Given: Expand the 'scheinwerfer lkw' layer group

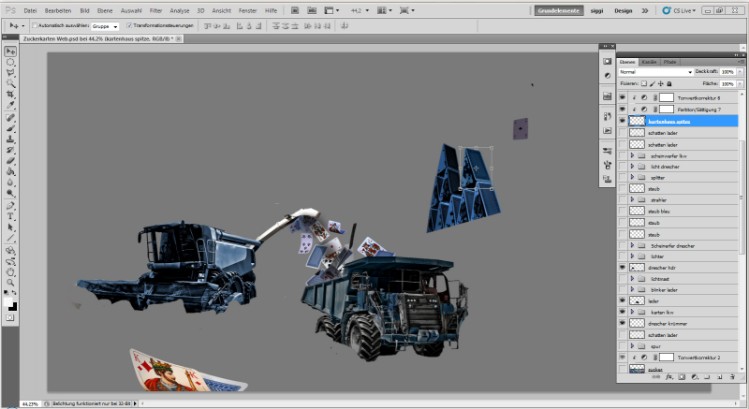Looking at the screenshot, I should click(x=632, y=156).
